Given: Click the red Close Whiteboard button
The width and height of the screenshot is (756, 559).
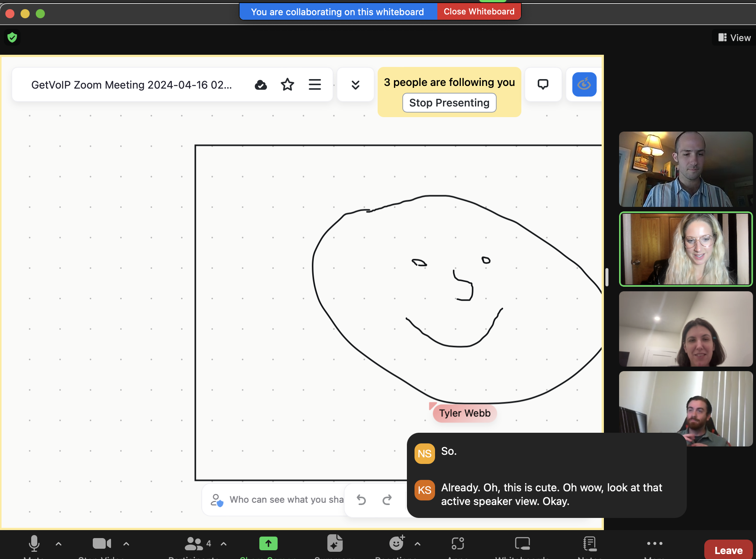Looking at the screenshot, I should pyautogui.click(x=479, y=12).
